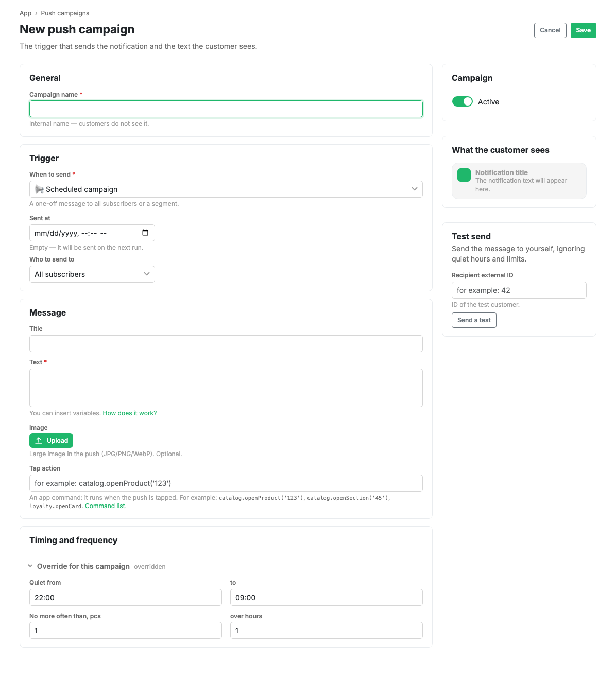Open the Who to send to dropdown
This screenshot has width=616, height=697.
click(x=92, y=274)
